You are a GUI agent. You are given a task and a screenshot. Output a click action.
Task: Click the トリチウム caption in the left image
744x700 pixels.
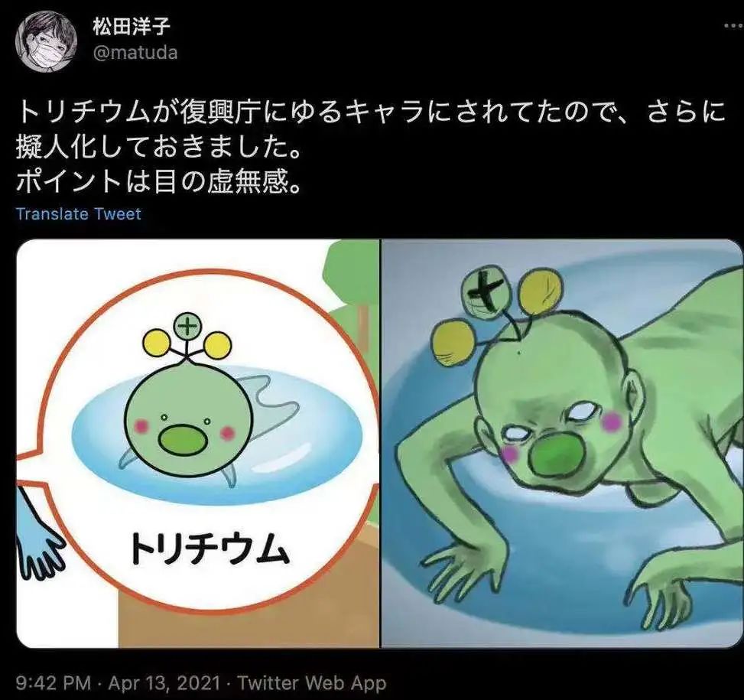coord(209,549)
